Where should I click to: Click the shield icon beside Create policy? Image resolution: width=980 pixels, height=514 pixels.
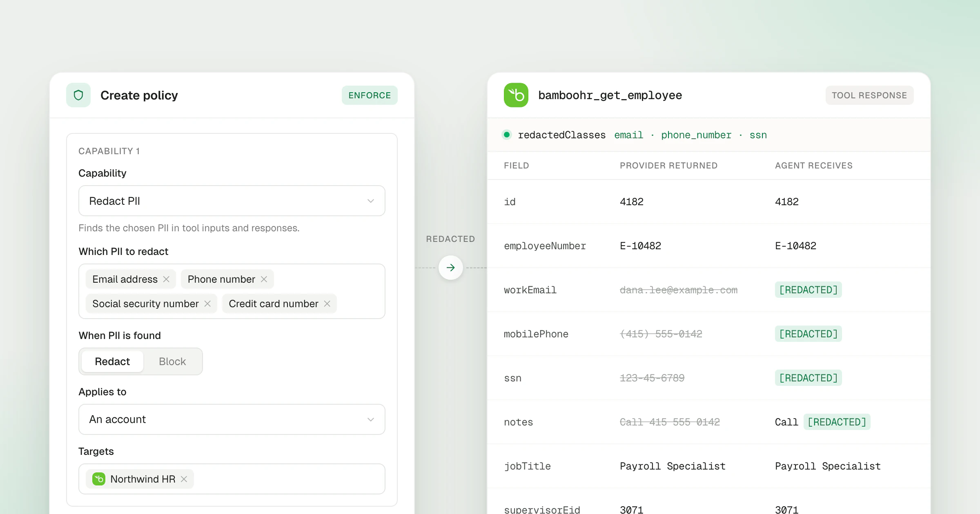tap(78, 95)
